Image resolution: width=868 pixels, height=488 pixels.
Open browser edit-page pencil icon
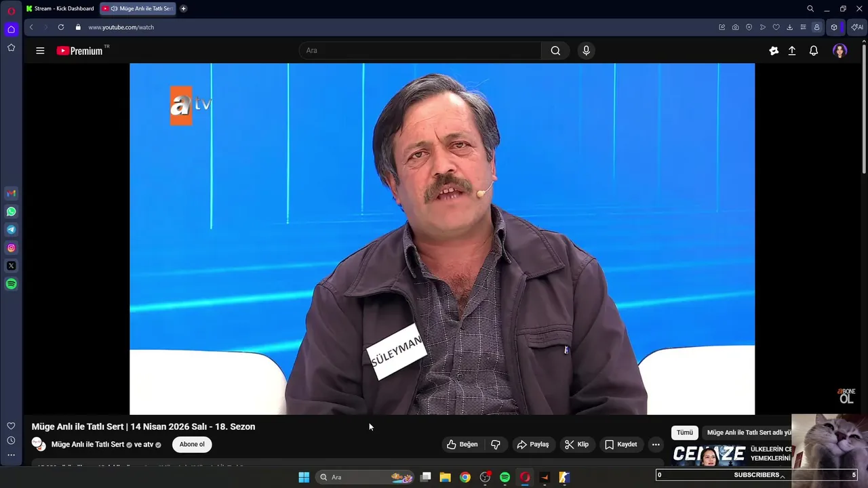tap(722, 27)
